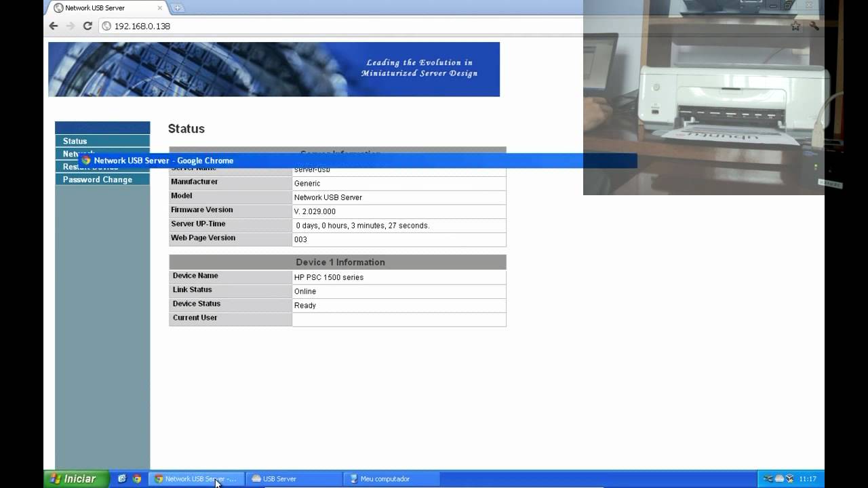Click the Device Name label

(195, 276)
